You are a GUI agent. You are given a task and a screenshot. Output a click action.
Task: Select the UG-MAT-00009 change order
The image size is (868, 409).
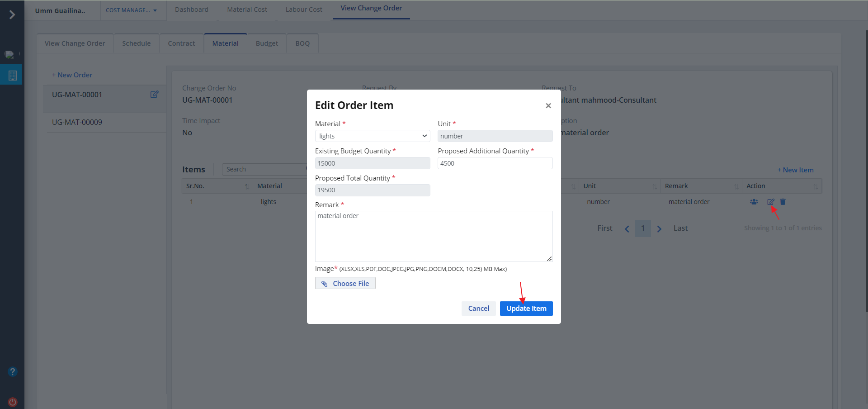77,122
